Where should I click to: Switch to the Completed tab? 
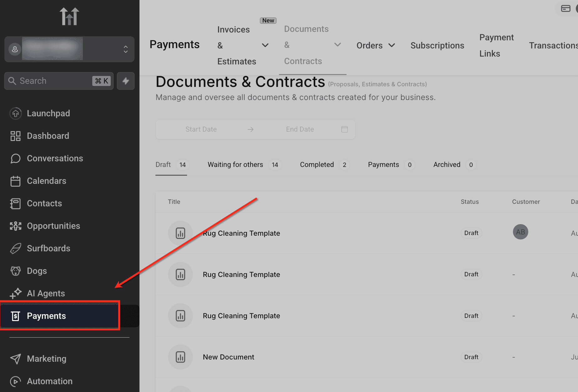324,164
